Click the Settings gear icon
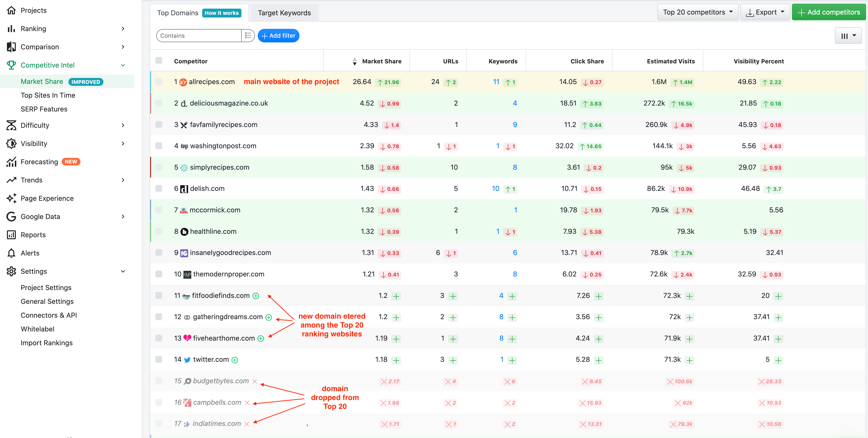This screenshot has width=868, height=438. [11, 271]
